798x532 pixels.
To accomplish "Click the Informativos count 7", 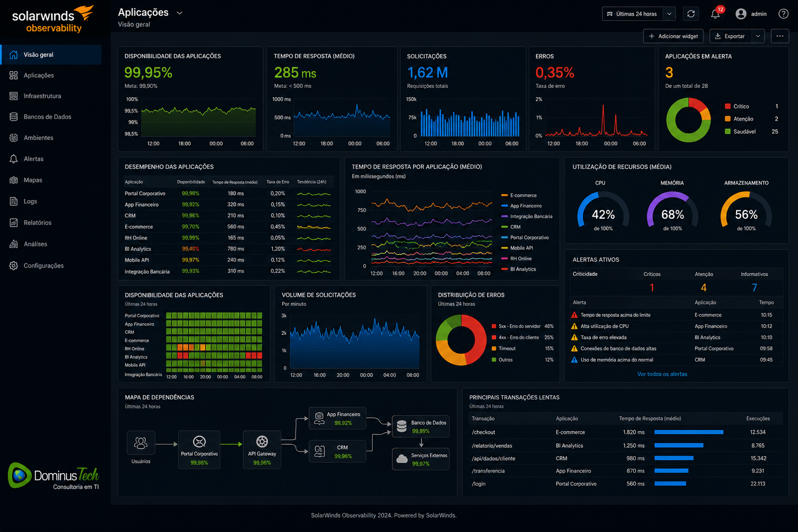I will click(754, 287).
